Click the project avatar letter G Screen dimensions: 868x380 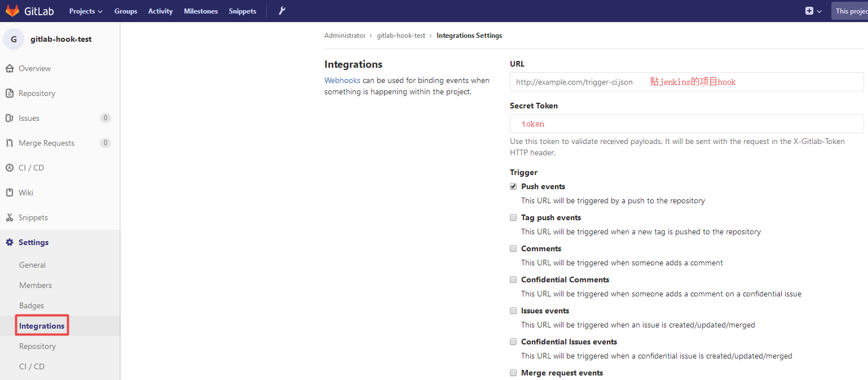[14, 40]
